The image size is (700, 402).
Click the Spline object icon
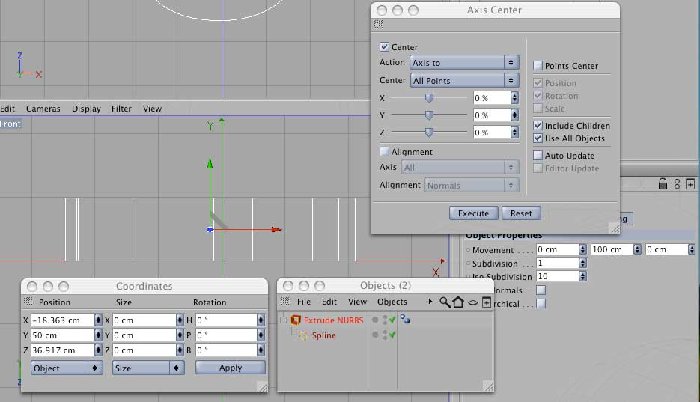pyautogui.click(x=303, y=335)
